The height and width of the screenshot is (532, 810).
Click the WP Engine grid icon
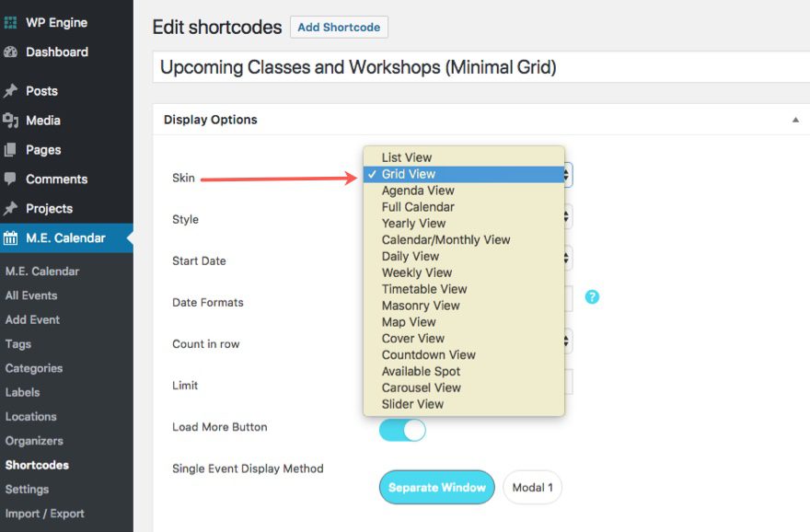click(11, 22)
